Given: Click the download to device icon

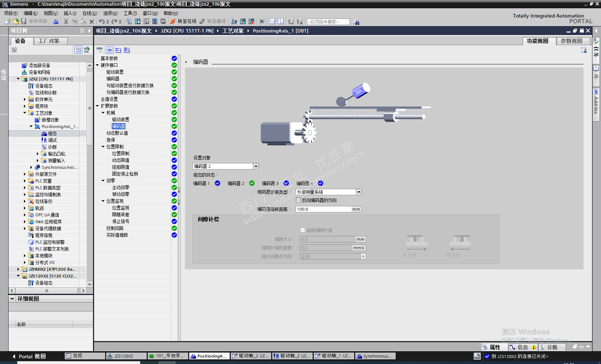Looking at the screenshot, I should click(138, 21).
